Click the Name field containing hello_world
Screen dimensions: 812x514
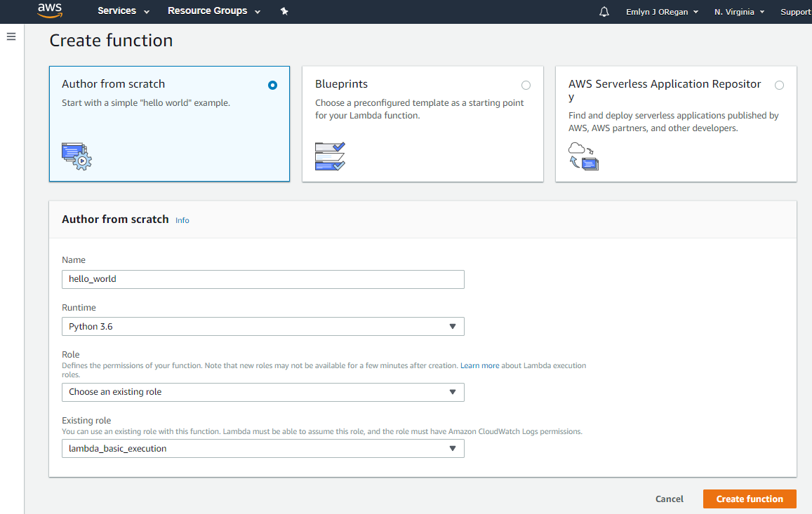click(263, 280)
